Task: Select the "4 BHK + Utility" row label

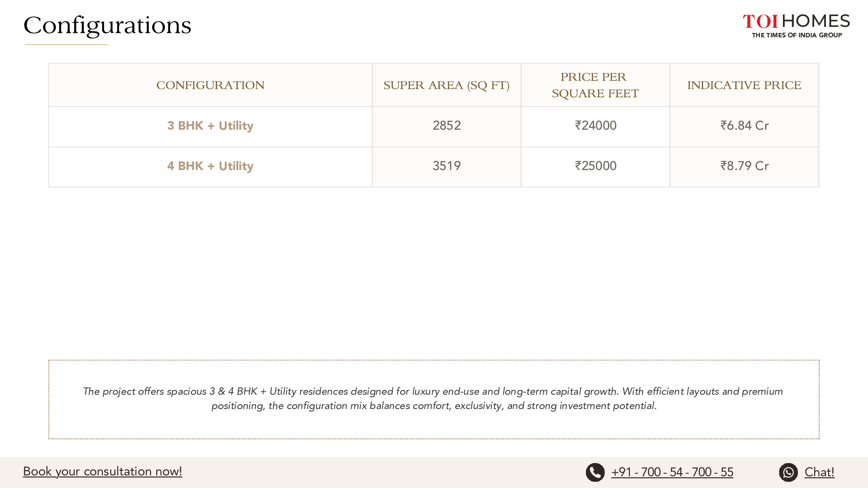Action: [x=210, y=166]
